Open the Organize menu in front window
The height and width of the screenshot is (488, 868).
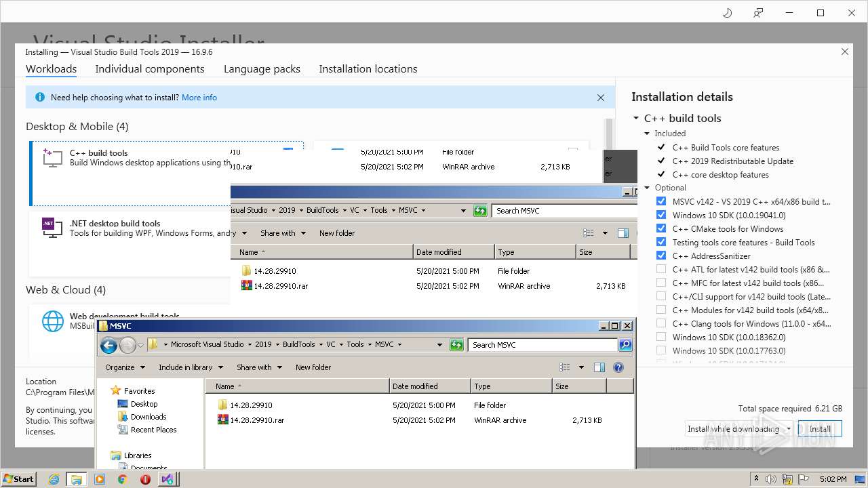coord(125,367)
